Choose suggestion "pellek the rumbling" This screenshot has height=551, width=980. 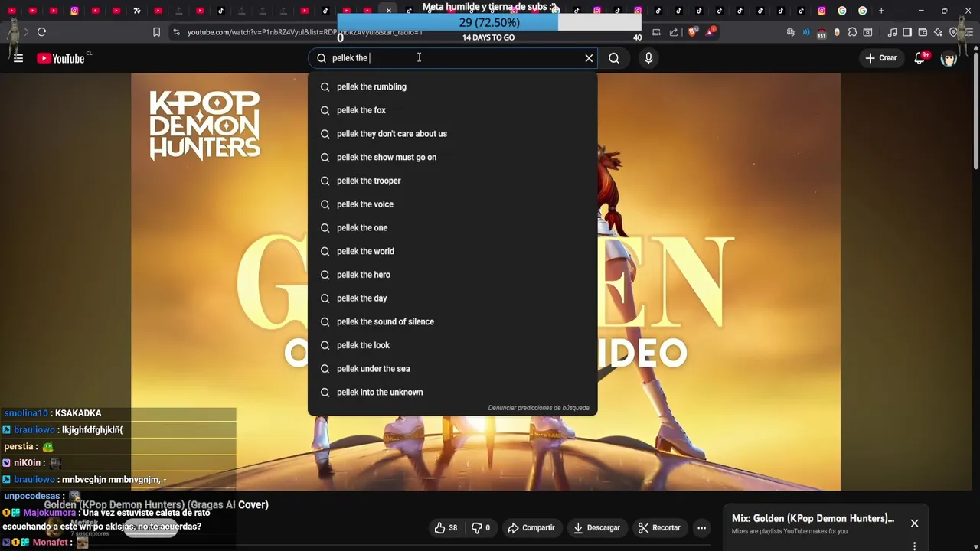452,86
